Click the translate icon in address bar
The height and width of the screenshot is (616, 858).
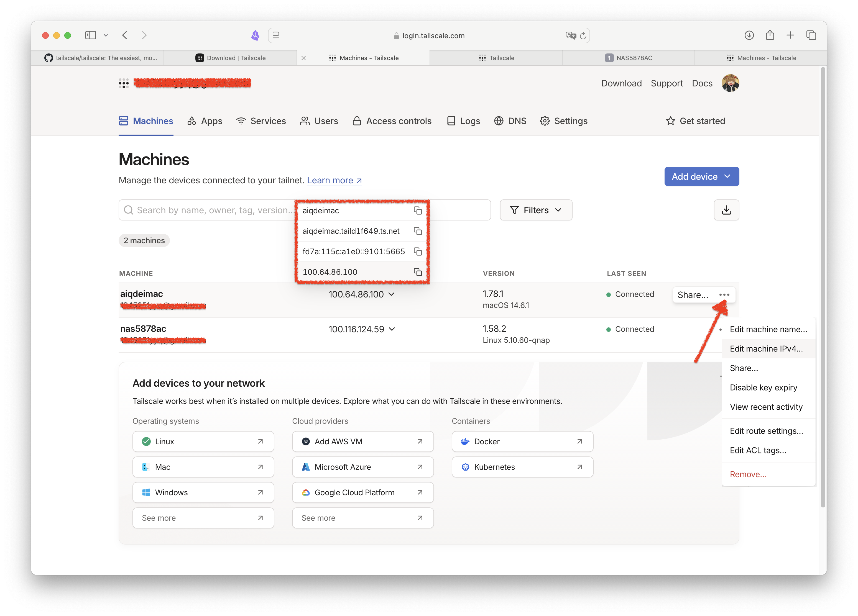click(x=571, y=35)
